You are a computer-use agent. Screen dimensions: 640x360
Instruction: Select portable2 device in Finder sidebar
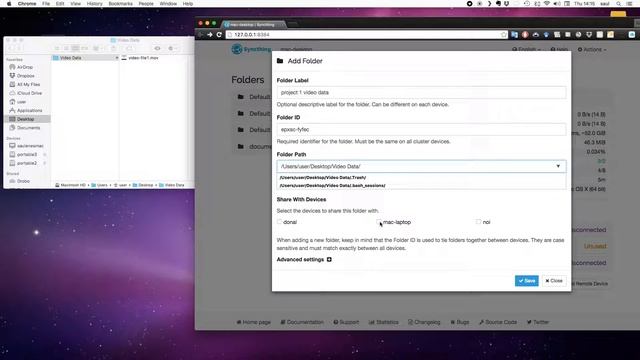pyautogui.click(x=27, y=163)
